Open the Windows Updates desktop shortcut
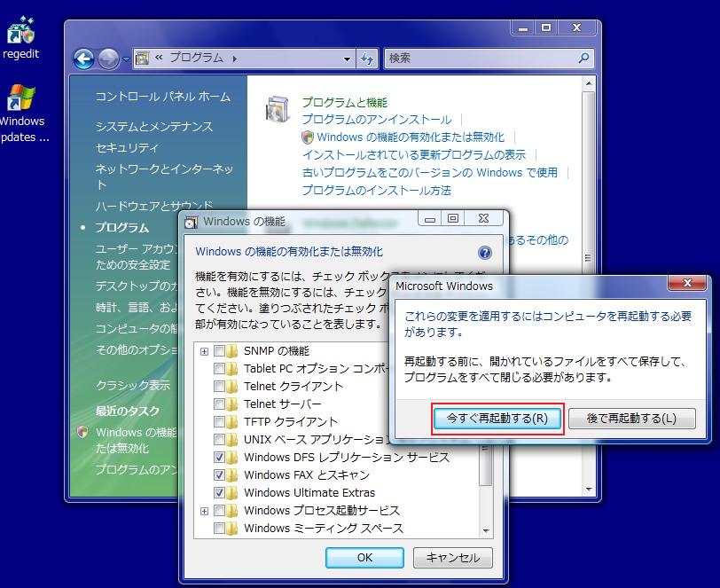Viewport: 720px width, 588px height. click(x=20, y=99)
